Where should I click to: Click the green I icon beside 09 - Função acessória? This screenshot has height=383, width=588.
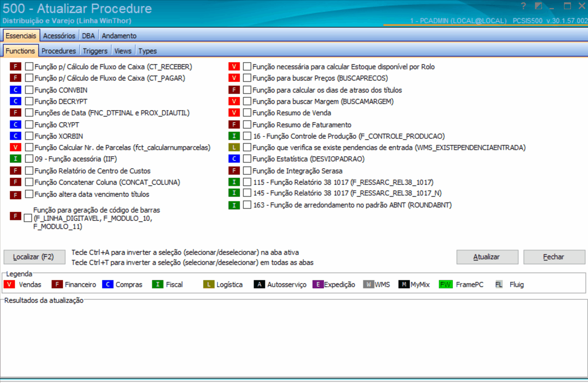(x=16, y=159)
